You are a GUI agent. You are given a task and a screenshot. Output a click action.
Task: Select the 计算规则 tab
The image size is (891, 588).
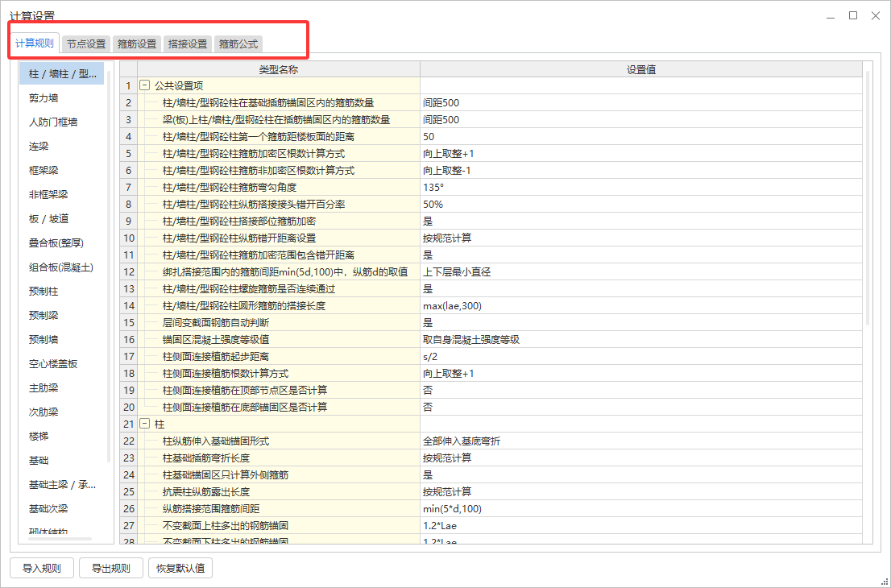(35, 43)
